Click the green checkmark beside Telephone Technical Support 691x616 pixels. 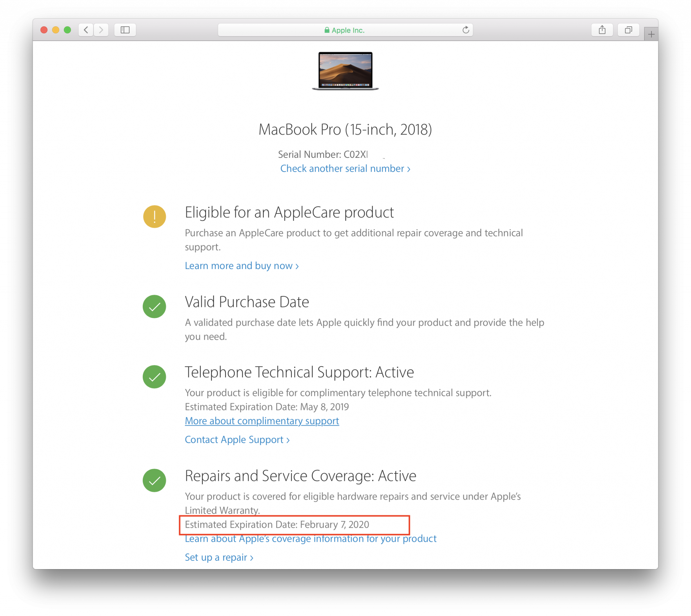[155, 377]
